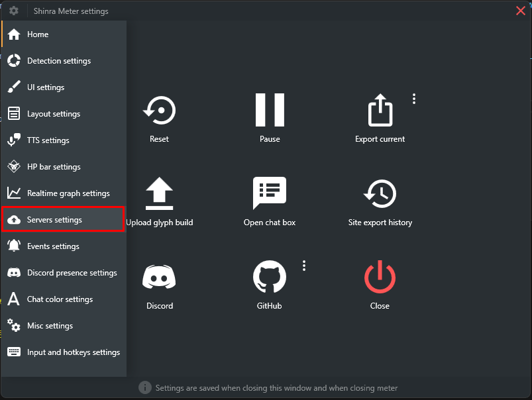Click the red Close power icon

tap(380, 277)
